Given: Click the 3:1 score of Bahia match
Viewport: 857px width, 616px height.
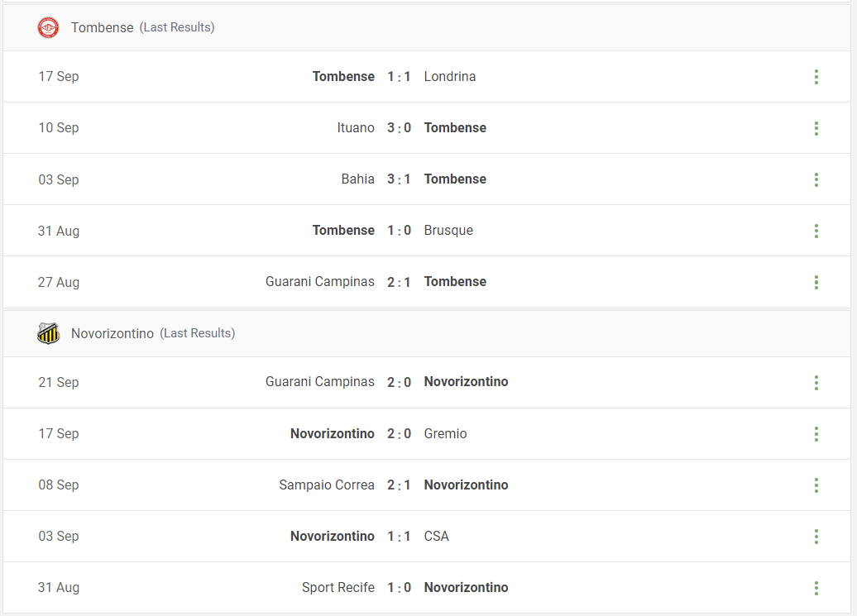Looking at the screenshot, I should (399, 179).
